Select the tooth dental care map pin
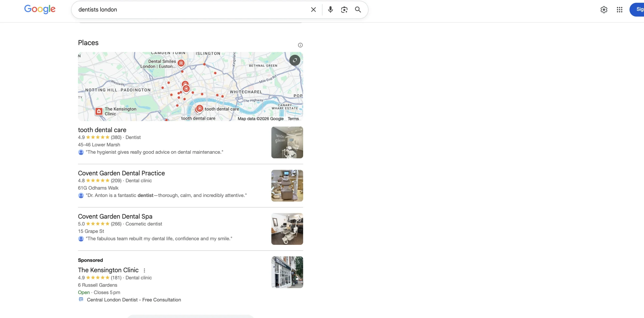This screenshot has height=318, width=644. pyautogui.click(x=199, y=108)
